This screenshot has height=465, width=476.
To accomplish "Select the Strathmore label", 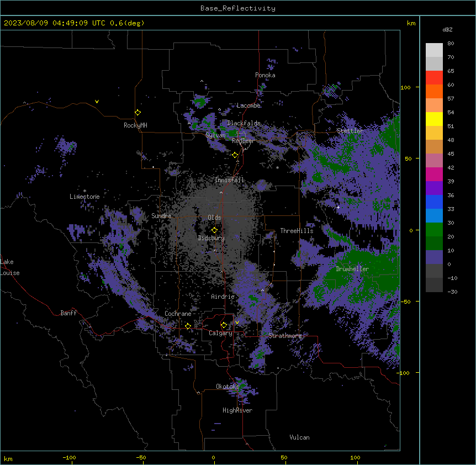I will 285,336.
